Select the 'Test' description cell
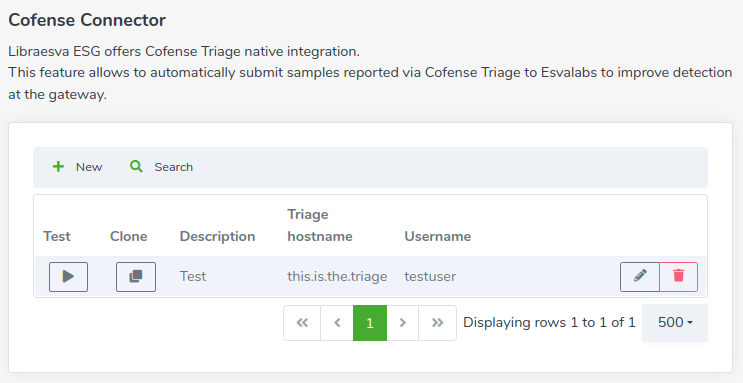Viewport: 743px width, 383px height. coord(193,276)
